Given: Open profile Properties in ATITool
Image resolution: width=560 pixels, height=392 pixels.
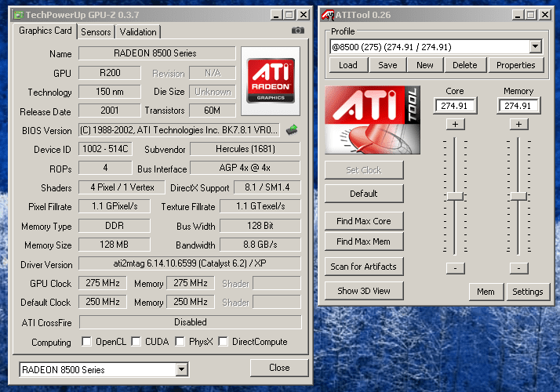Looking at the screenshot, I should tap(516, 65).
